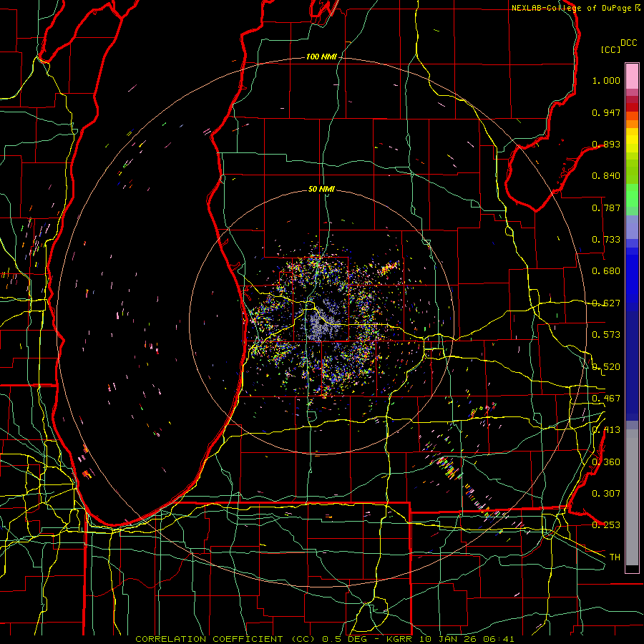The height and width of the screenshot is (644, 644).
Task: Click the 0.413 scale value
Action: [606, 430]
